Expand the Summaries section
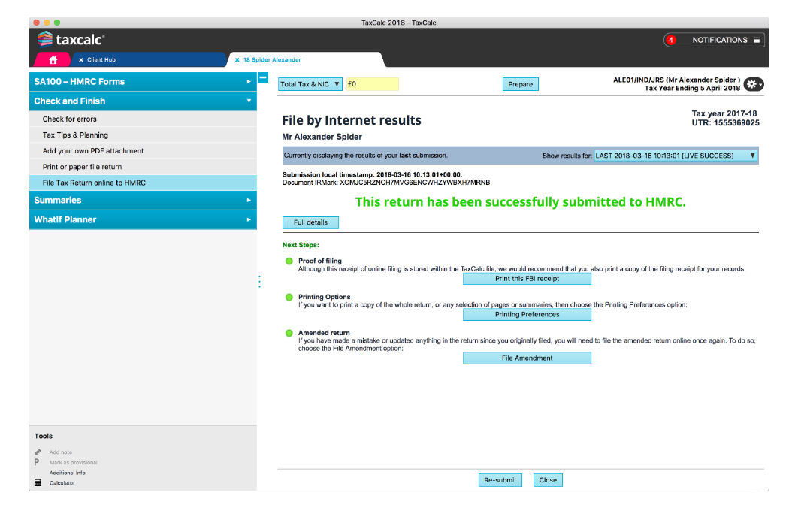Viewport: 798px width, 532px height. pyautogui.click(x=143, y=200)
